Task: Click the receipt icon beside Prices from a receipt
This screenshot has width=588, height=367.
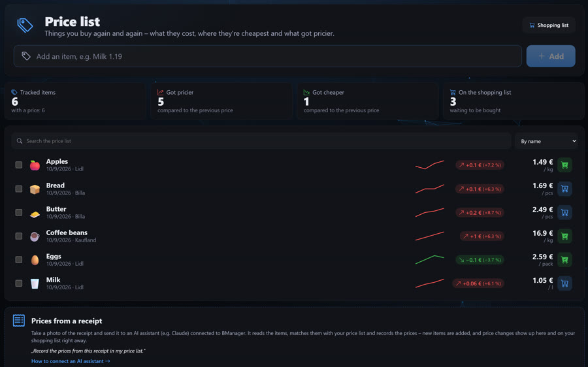Action: click(19, 321)
